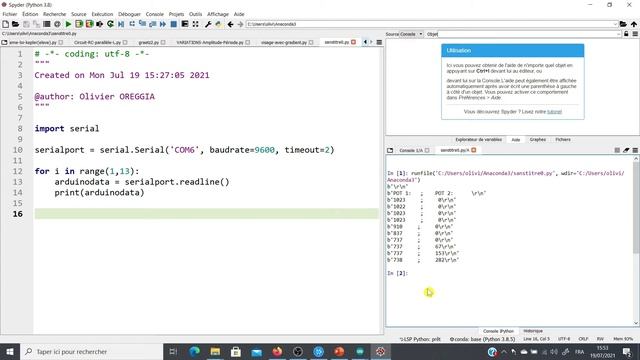This screenshot has height=360, width=640.
Task: Close the sanstitre0.py console tab
Action: [x=474, y=150]
